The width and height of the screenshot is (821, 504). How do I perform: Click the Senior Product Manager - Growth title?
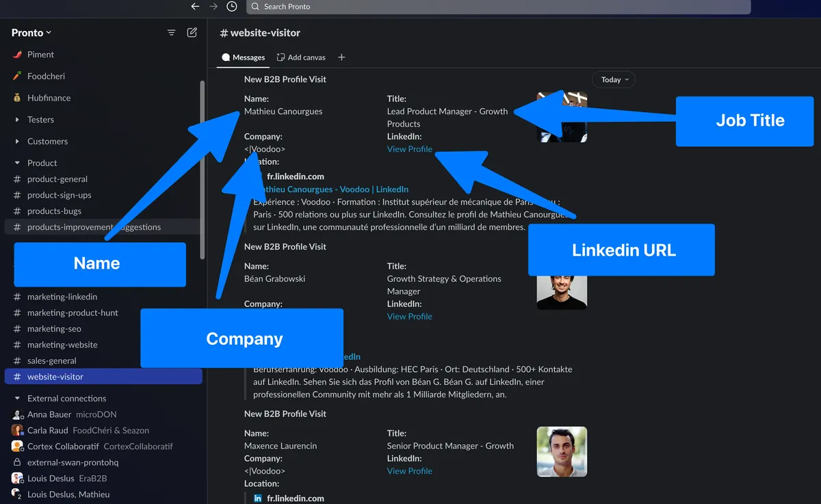point(450,446)
